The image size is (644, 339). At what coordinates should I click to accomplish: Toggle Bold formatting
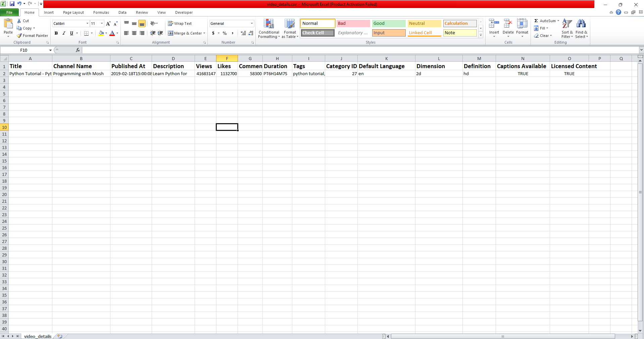(56, 33)
